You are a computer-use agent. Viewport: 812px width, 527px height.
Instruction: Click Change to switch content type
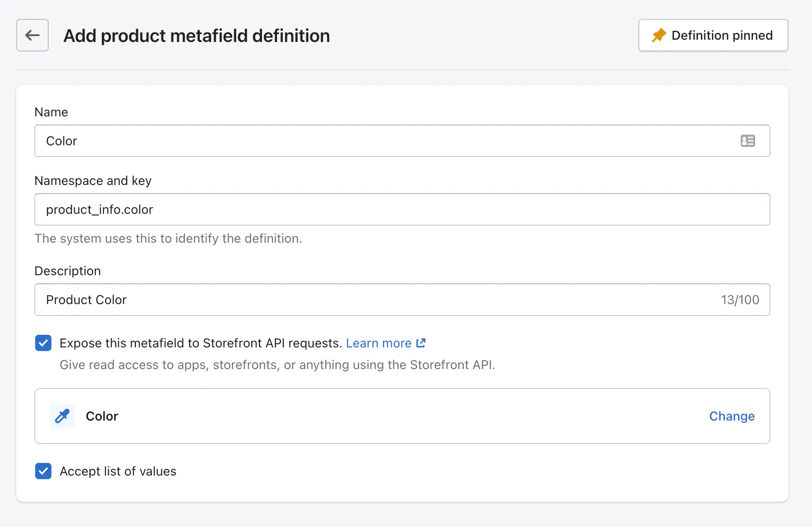[x=732, y=416]
